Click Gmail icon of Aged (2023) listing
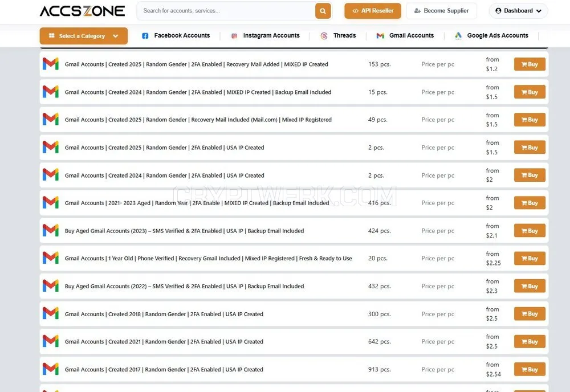This screenshot has height=392, width=570. coord(51,230)
